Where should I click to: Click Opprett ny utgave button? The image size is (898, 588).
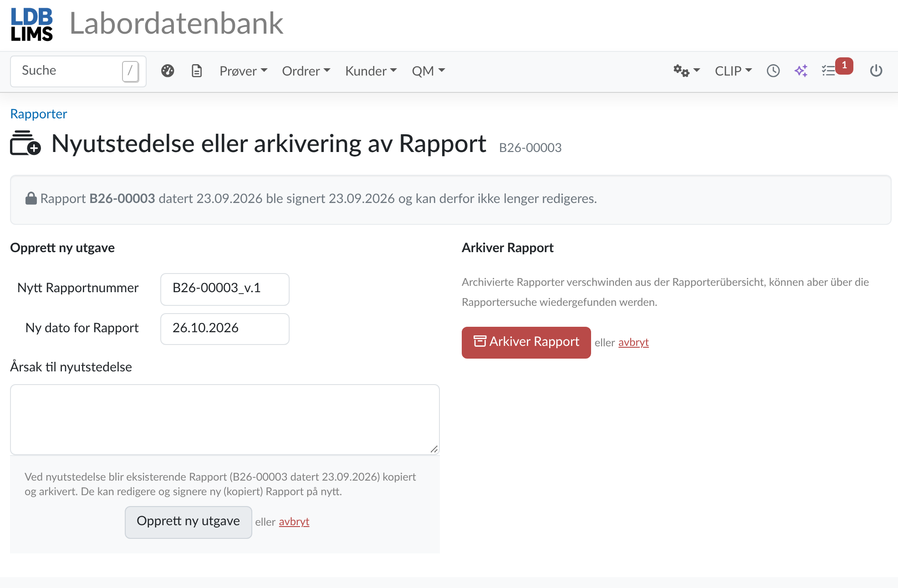(x=189, y=522)
